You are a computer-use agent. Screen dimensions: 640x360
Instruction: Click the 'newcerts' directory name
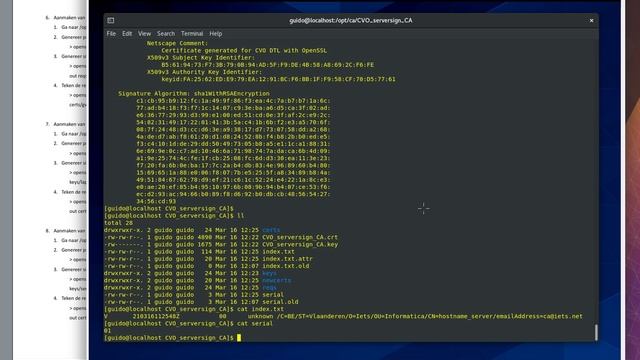[277, 280]
